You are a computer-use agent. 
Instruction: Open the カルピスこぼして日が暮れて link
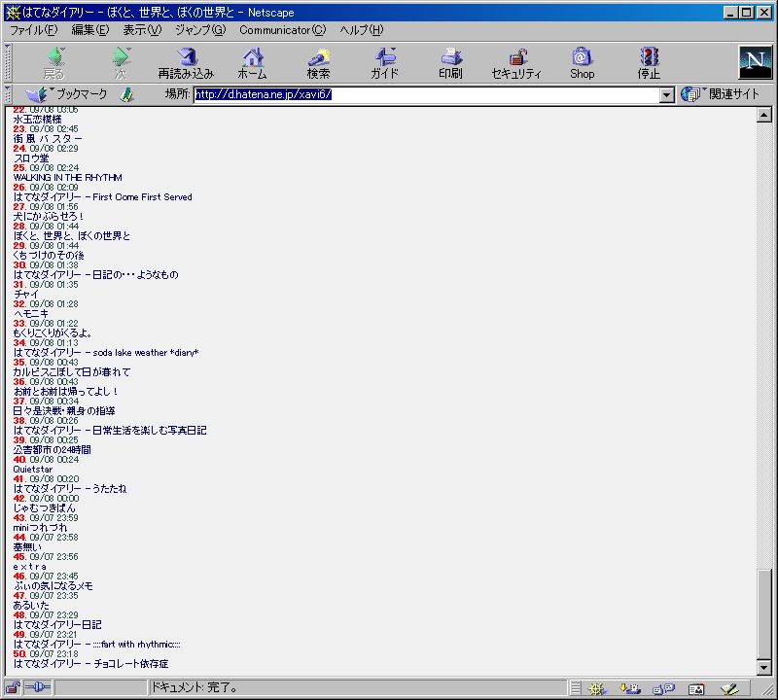pyautogui.click(x=71, y=372)
